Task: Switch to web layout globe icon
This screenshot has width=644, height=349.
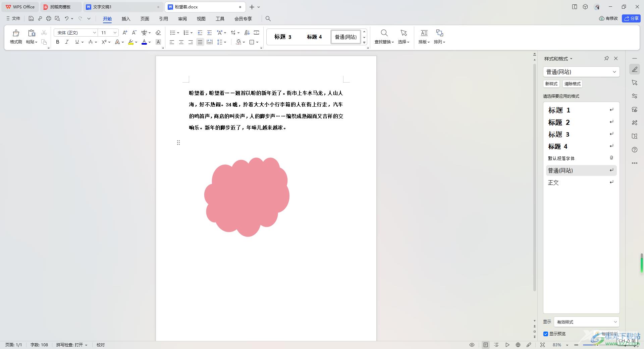Action: (x=518, y=345)
